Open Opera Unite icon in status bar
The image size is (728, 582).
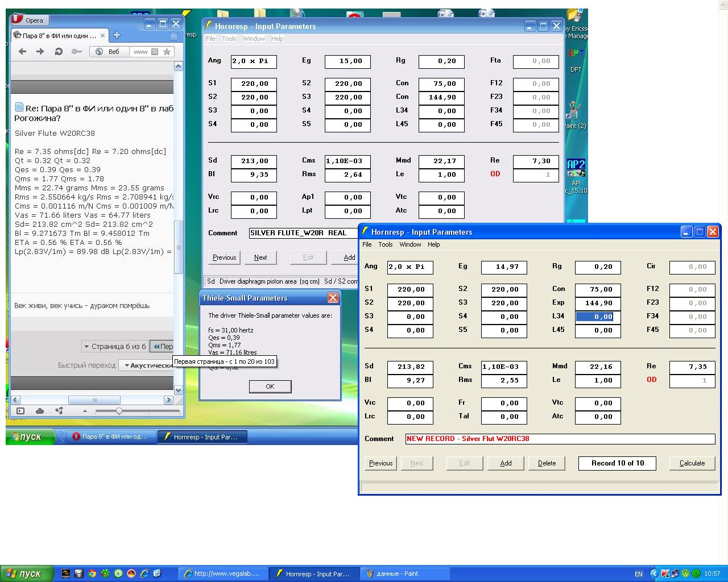[x=59, y=411]
